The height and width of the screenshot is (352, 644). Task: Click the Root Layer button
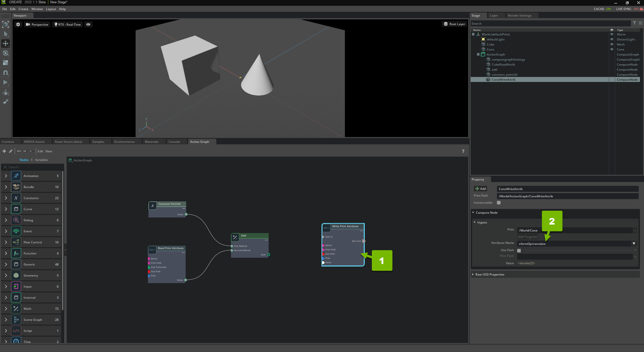coord(454,24)
